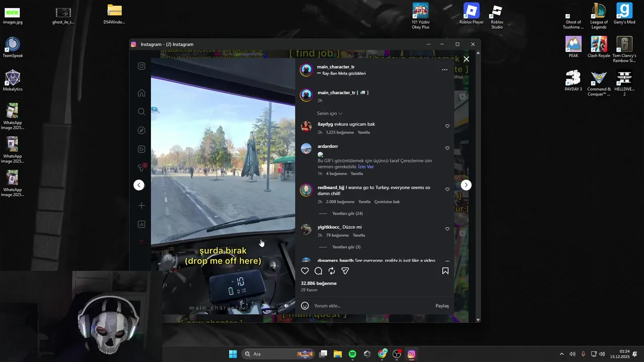This screenshot has width=644, height=362.
Task: Open notifications bell in system tray
Action: [635, 354]
